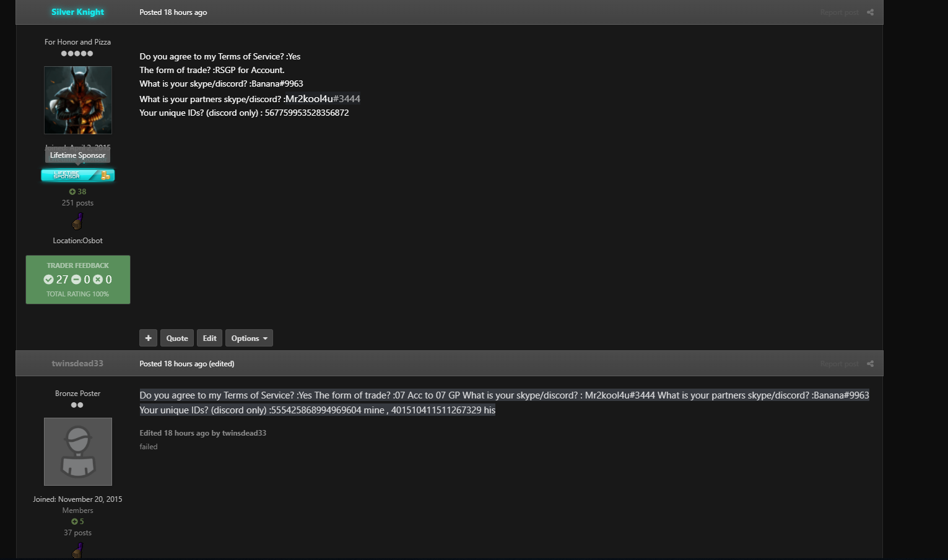This screenshot has width=948, height=560.
Task: Click the neutral feedback minus icon
Action: click(x=76, y=280)
